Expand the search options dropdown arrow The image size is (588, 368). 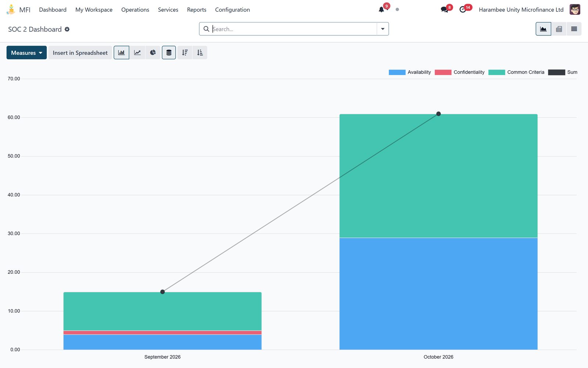coord(383,29)
